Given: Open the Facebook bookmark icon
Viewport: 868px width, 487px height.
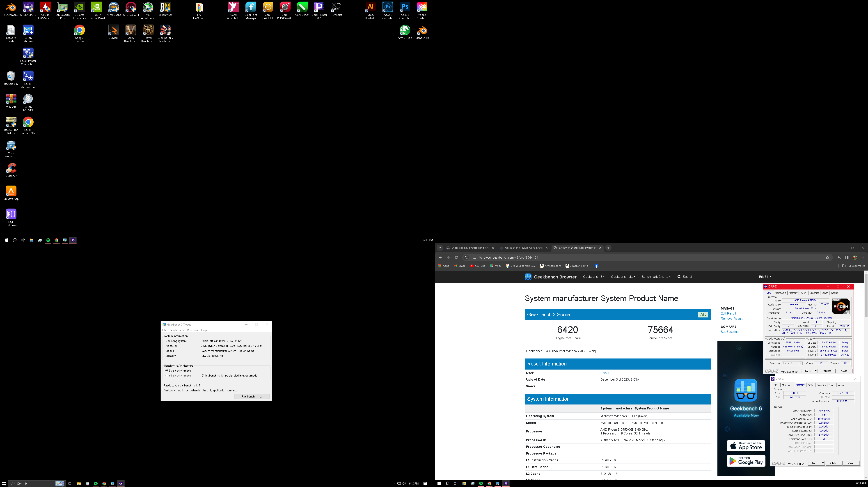Looking at the screenshot, I should click(x=596, y=266).
